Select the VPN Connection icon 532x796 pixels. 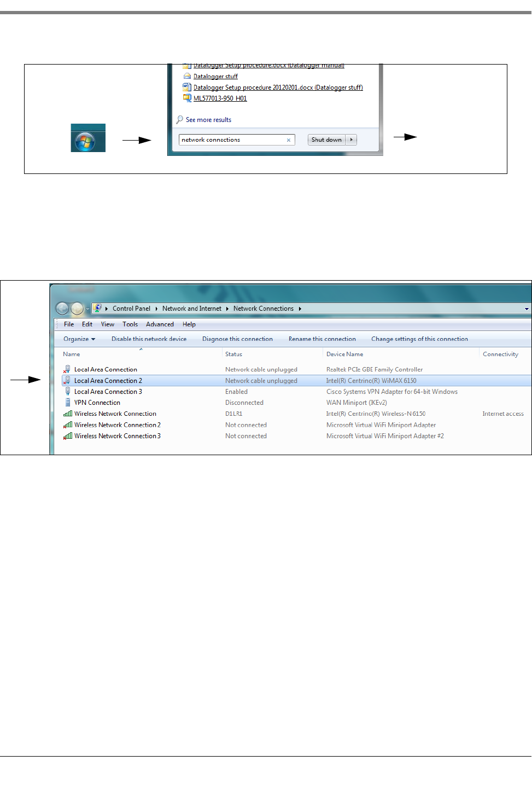pyautogui.click(x=68, y=402)
